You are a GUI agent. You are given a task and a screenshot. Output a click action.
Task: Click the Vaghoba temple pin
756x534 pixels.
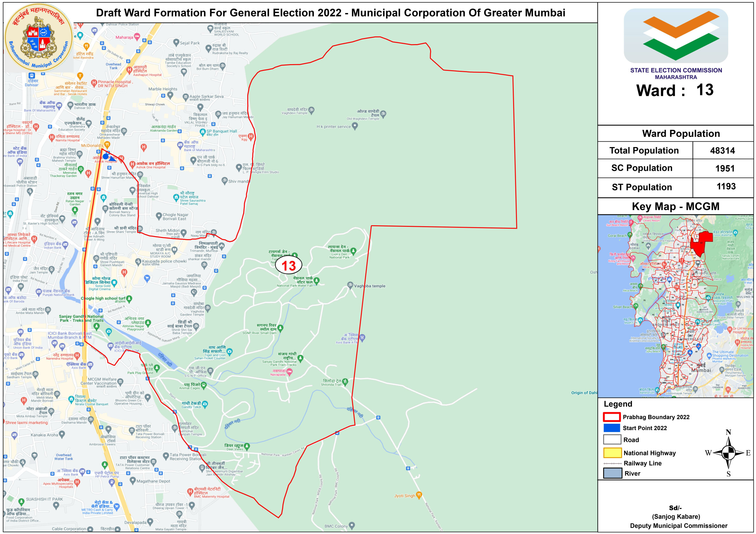(350, 285)
